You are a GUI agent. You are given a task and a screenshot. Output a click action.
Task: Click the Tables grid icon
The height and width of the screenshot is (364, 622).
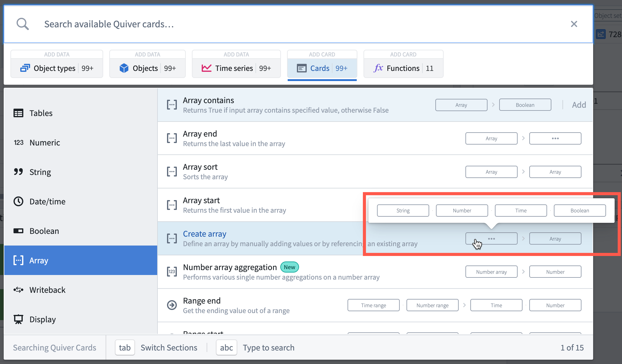point(18,113)
